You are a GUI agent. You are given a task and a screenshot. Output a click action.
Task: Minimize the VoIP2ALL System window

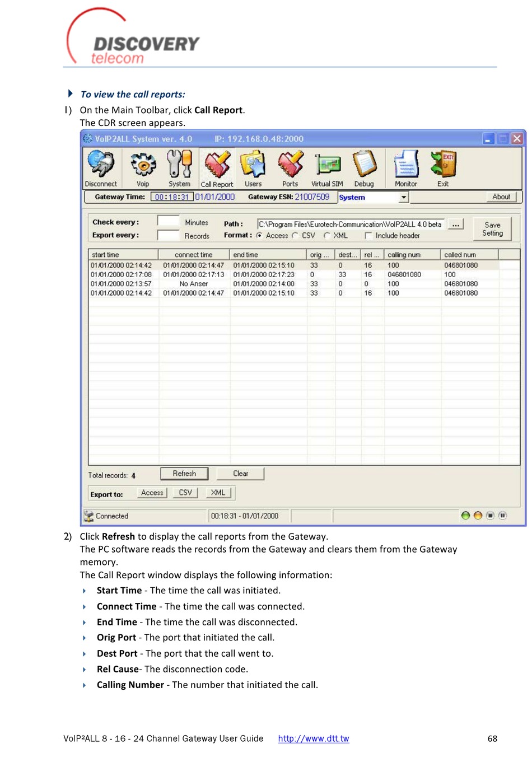point(488,138)
